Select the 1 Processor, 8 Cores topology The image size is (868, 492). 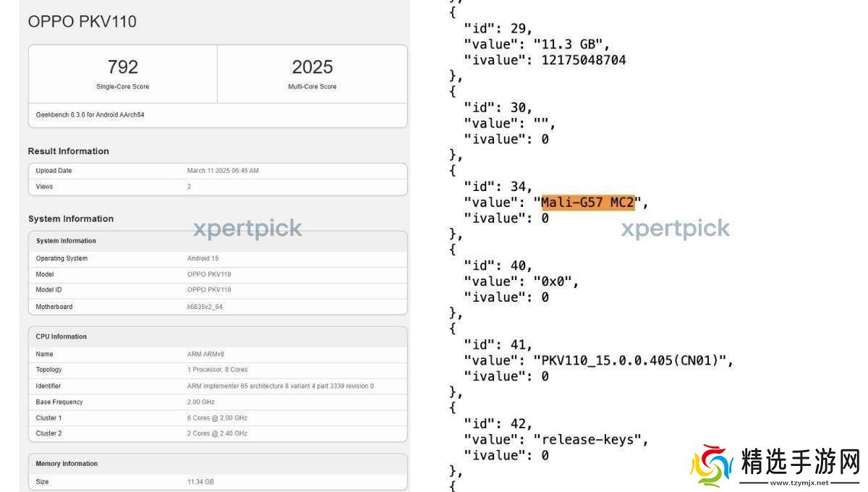pyautogui.click(x=217, y=370)
